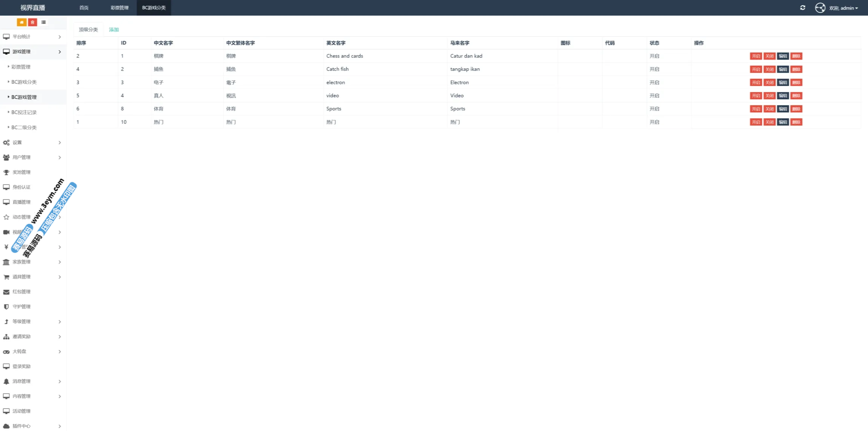Image resolution: width=868 pixels, height=431 pixels.
Task: Disable the 捕鱼 row with 关闭
Action: (x=769, y=69)
